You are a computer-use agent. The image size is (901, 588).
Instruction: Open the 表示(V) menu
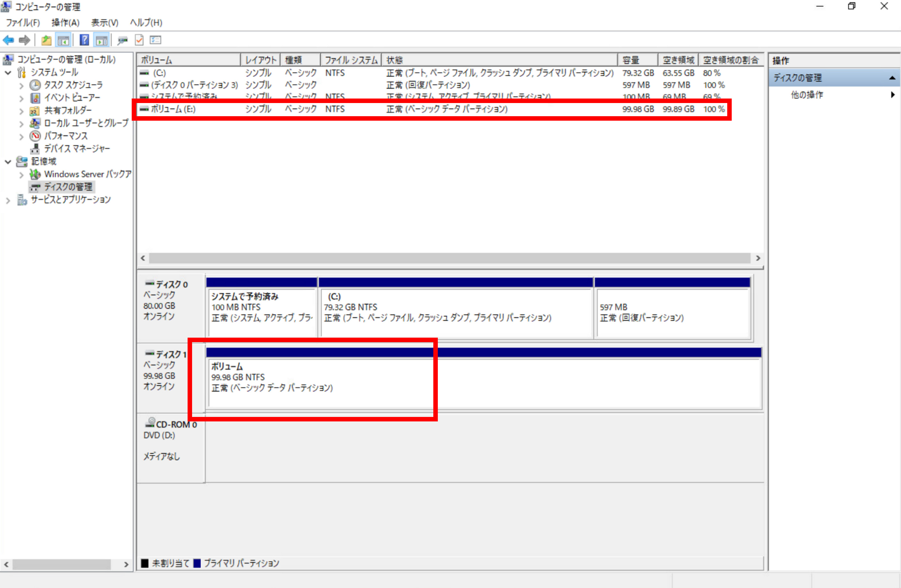click(104, 23)
